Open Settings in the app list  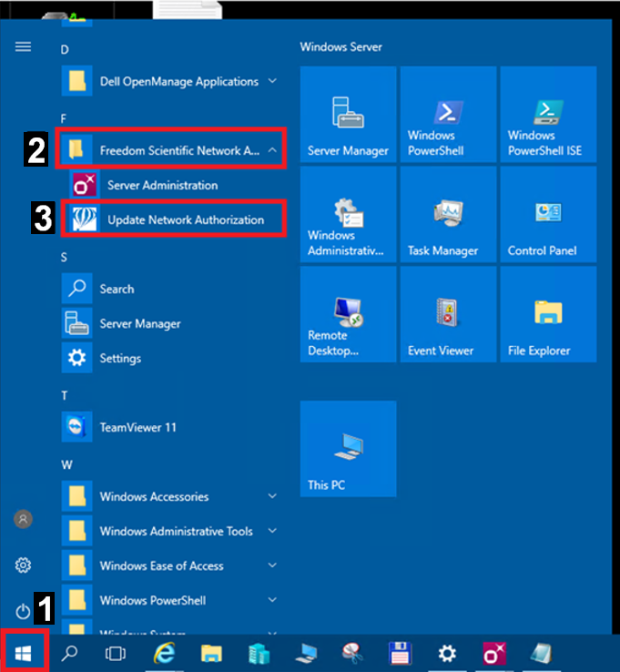170,358
